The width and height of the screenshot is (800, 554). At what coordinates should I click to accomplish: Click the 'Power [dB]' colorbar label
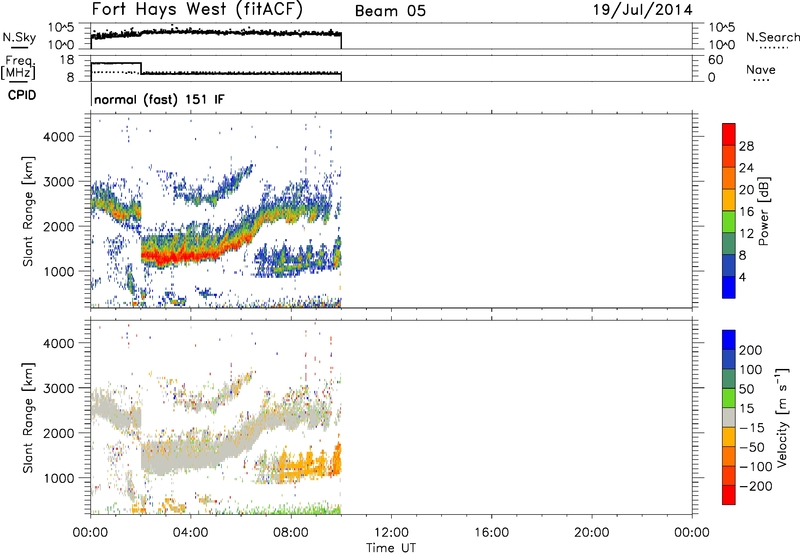[x=764, y=211]
